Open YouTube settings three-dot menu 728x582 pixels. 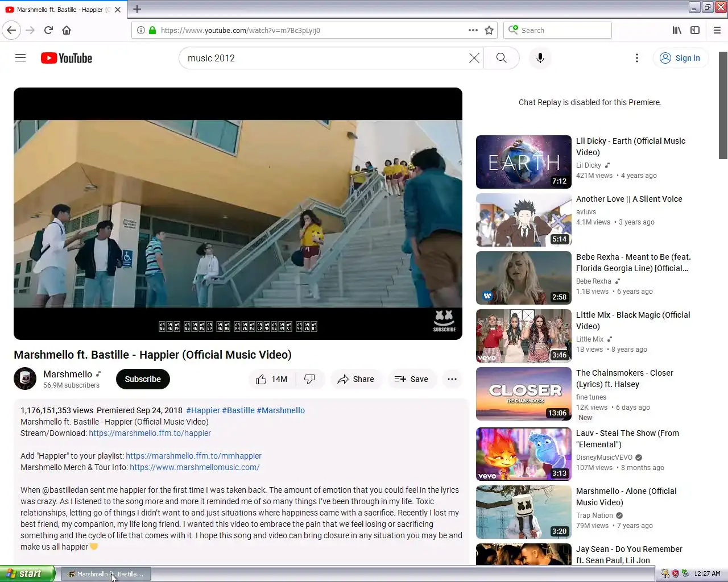(637, 58)
